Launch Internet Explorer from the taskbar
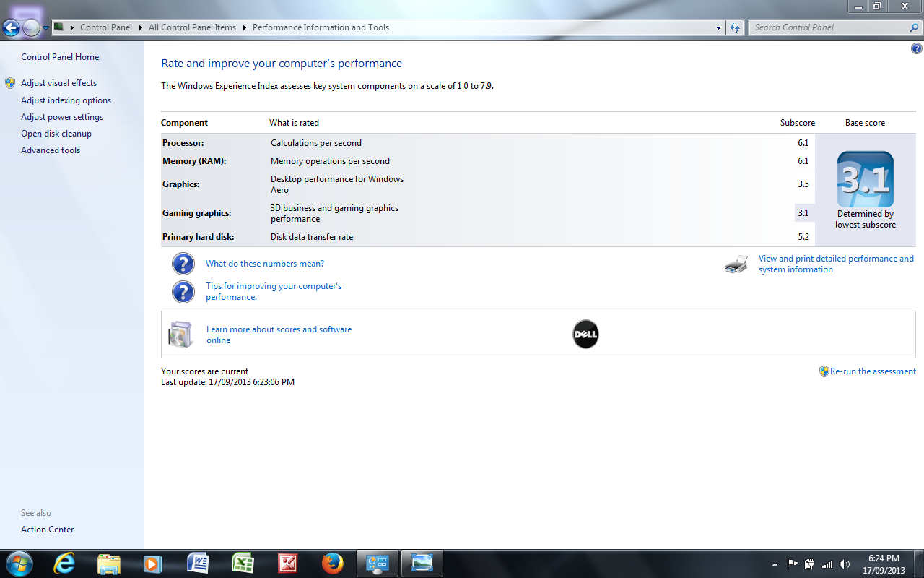This screenshot has height=578, width=924. tap(64, 564)
